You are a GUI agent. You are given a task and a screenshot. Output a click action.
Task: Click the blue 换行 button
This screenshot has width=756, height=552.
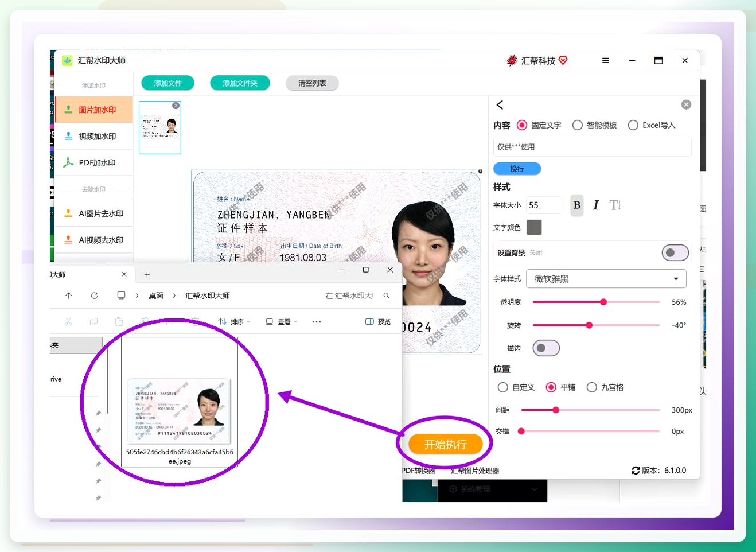click(x=517, y=169)
